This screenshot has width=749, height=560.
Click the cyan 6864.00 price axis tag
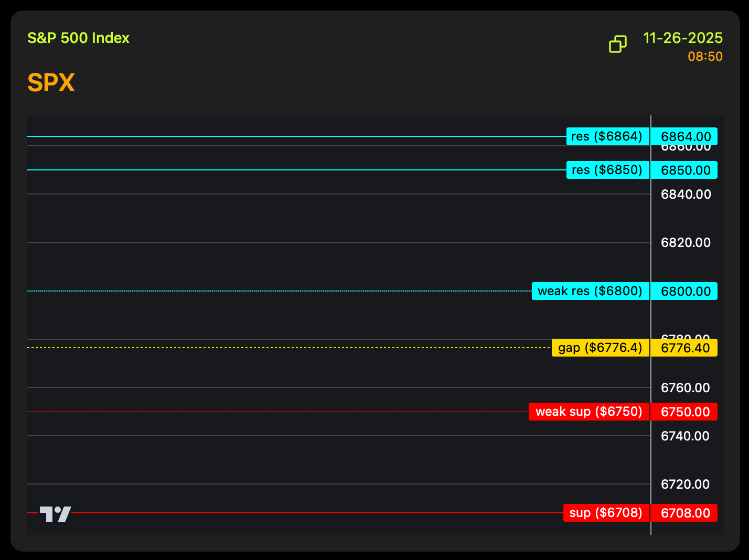684,137
